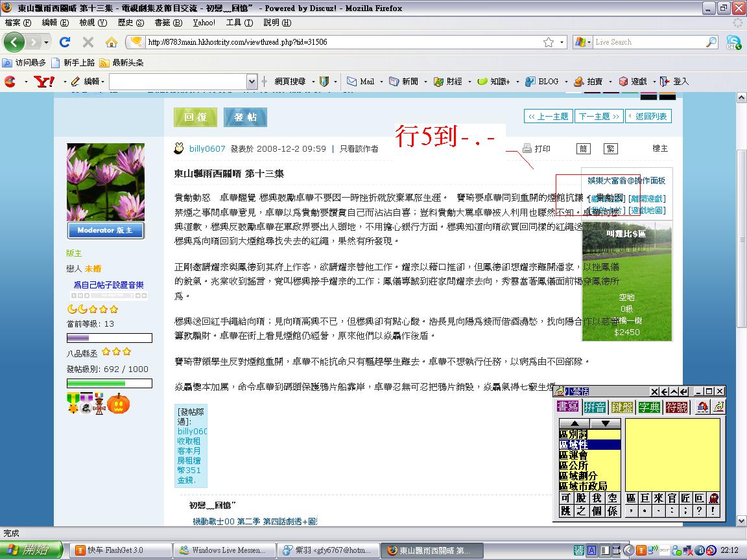Click the Live Search magnifier icon
Image resolution: width=747 pixels, height=560 pixels.
click(x=711, y=42)
